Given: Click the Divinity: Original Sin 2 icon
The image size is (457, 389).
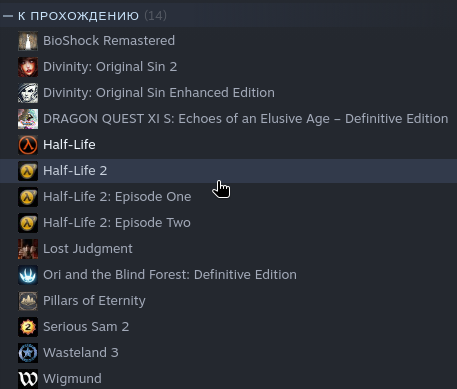Looking at the screenshot, I should [x=28, y=67].
